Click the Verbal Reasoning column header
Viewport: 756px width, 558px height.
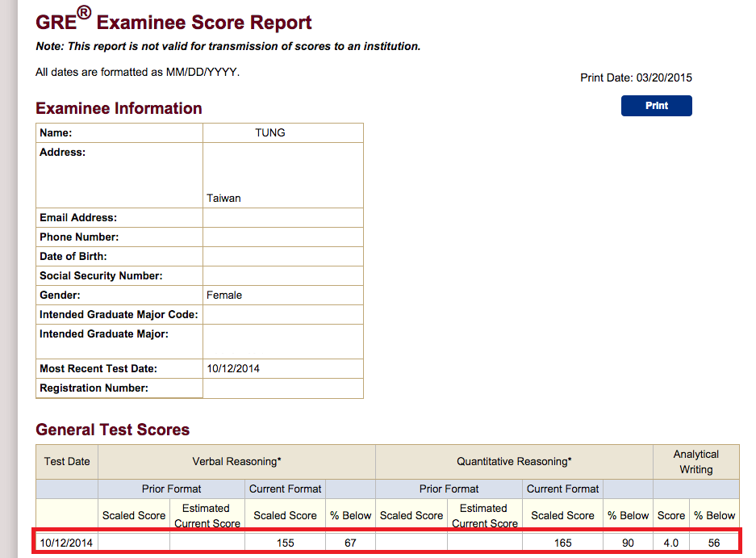click(x=236, y=461)
